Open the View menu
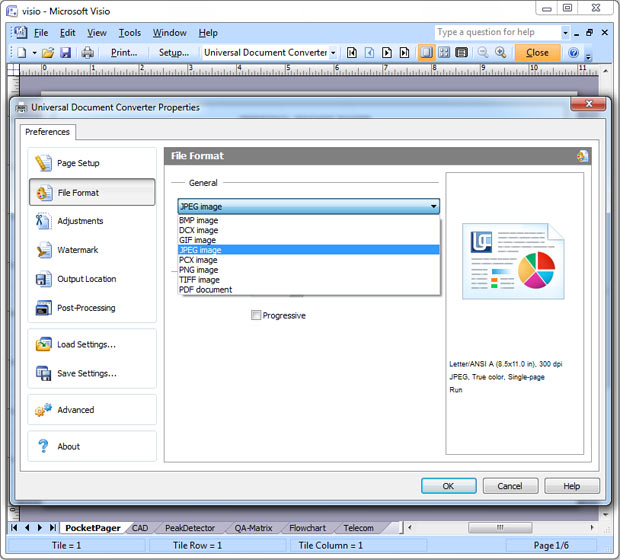Viewport: 620px width, 560px height. coord(97,33)
